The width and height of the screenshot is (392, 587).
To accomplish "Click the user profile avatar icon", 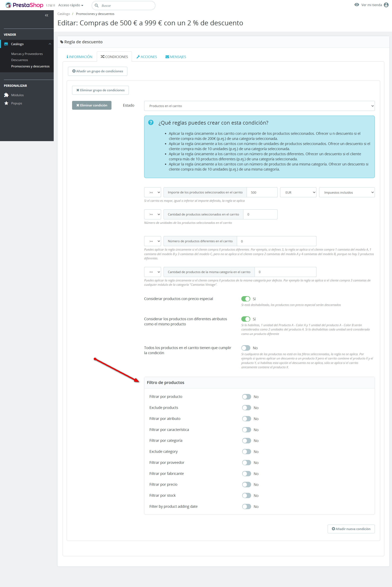I will (x=386, y=5).
